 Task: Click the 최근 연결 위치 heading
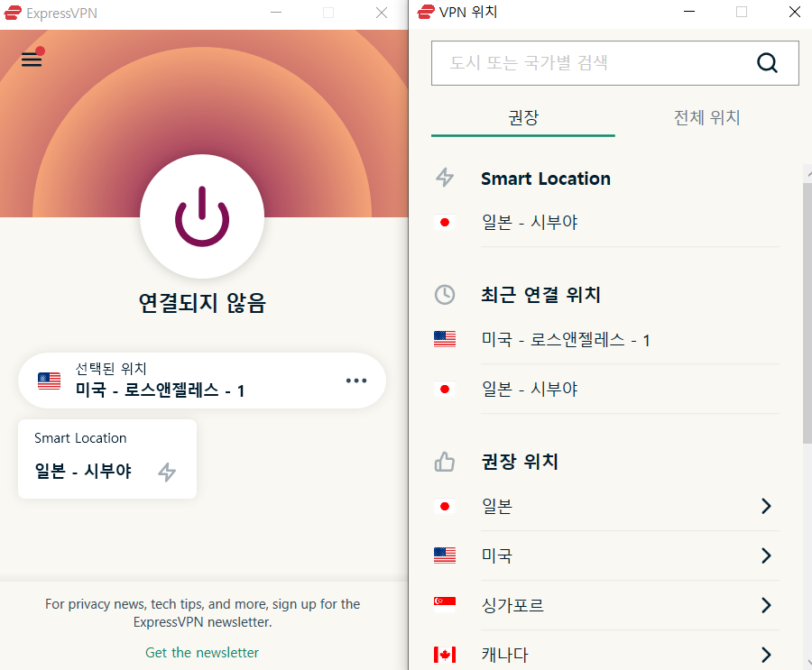point(540,295)
